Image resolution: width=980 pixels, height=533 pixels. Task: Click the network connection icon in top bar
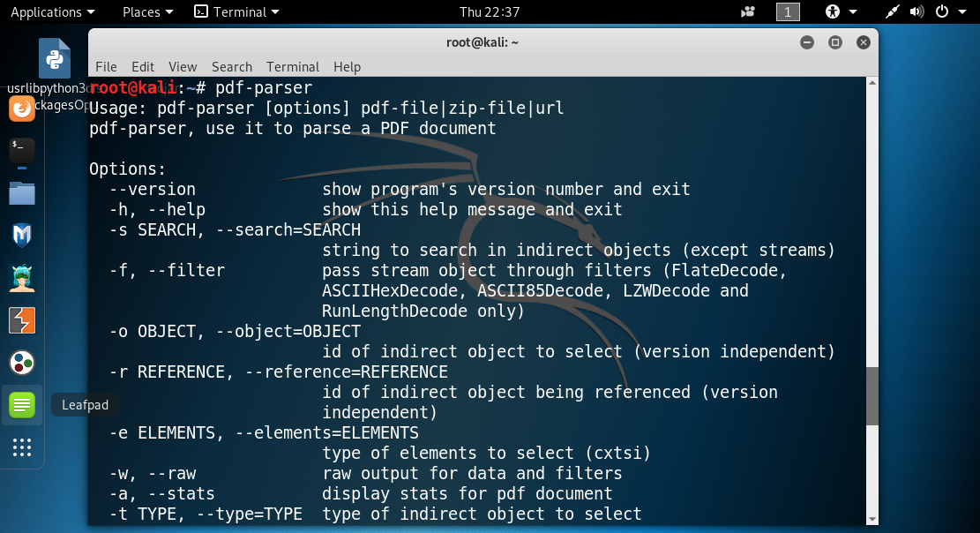point(892,11)
